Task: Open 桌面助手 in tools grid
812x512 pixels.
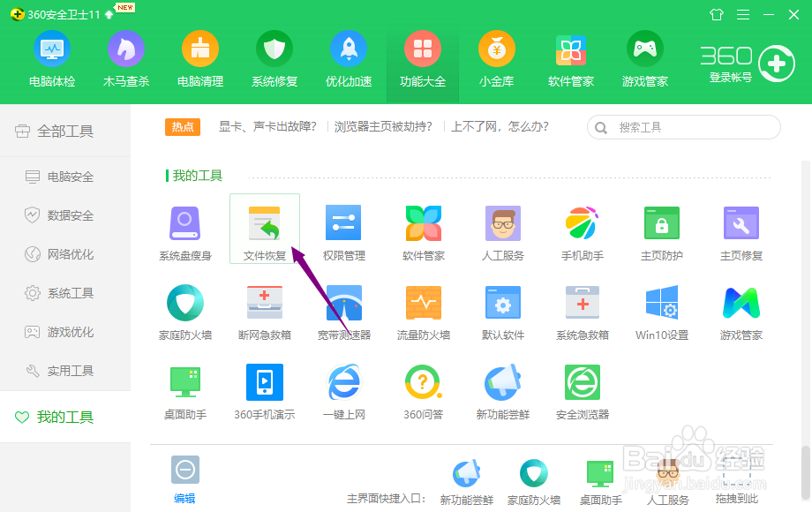Action: pyautogui.click(x=184, y=392)
